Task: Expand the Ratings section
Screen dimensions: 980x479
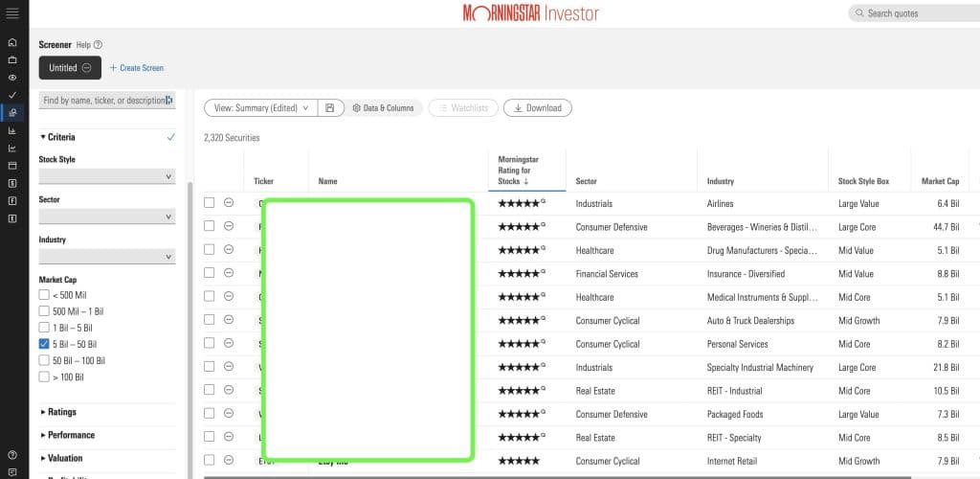Action: click(58, 412)
